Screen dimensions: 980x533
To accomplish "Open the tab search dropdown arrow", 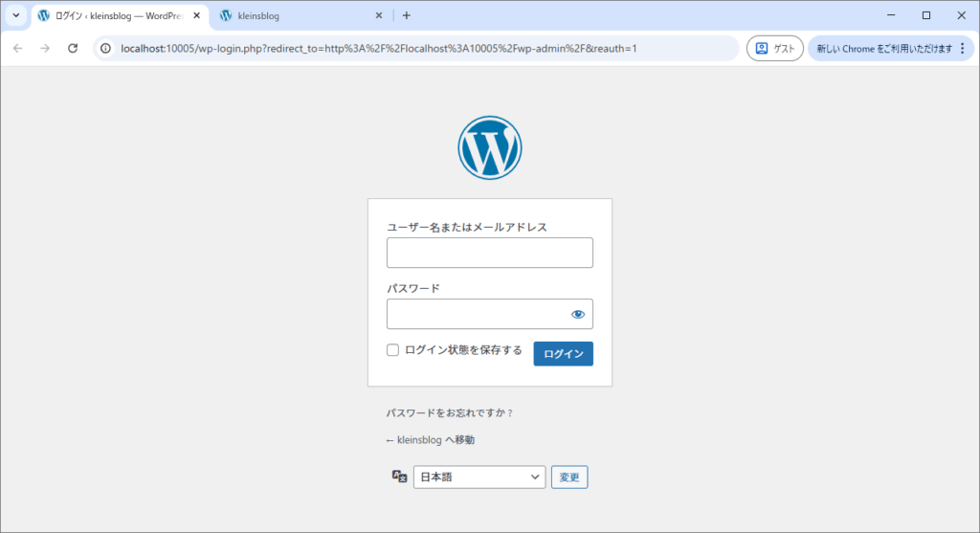I will click(15, 15).
